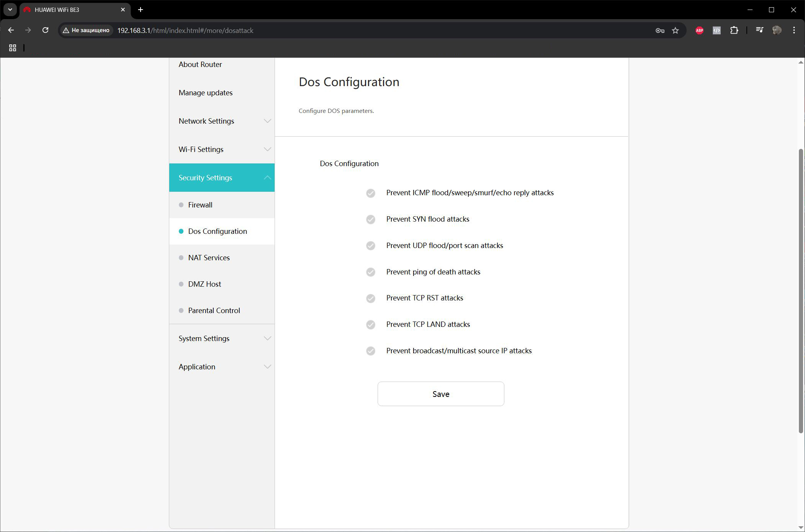Open the tab search dropdown
The height and width of the screenshot is (532, 805).
tap(10, 10)
